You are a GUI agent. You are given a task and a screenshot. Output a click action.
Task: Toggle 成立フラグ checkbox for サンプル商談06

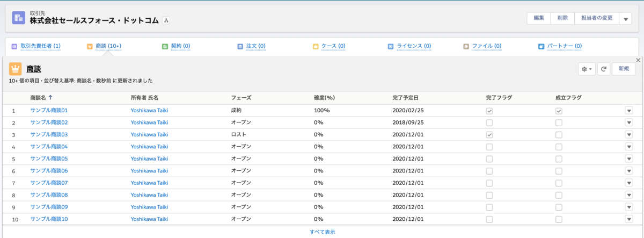(559, 171)
